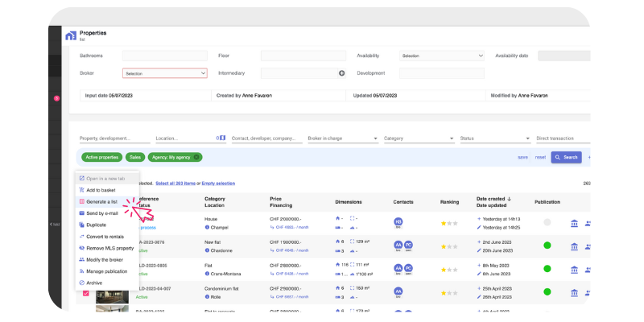
Task: Click the bank icon in Crans-Montana row
Action: [574, 270]
